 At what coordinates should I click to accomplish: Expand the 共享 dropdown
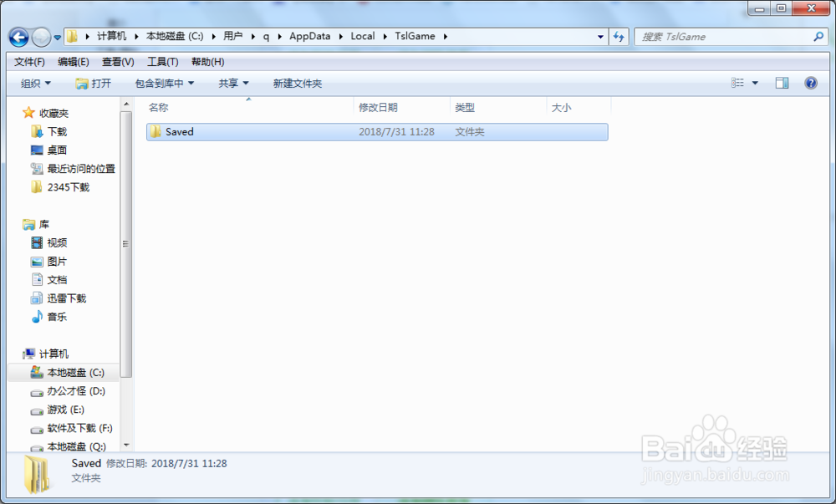tap(233, 83)
